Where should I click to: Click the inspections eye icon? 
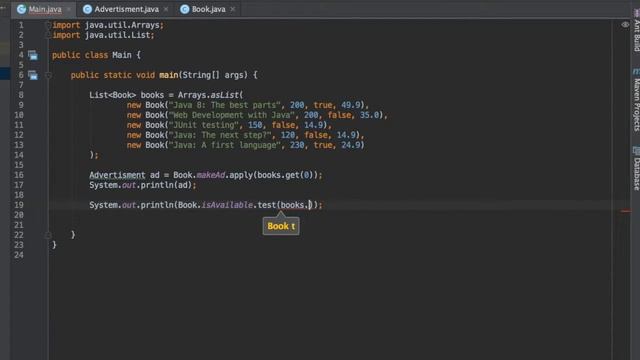625,25
